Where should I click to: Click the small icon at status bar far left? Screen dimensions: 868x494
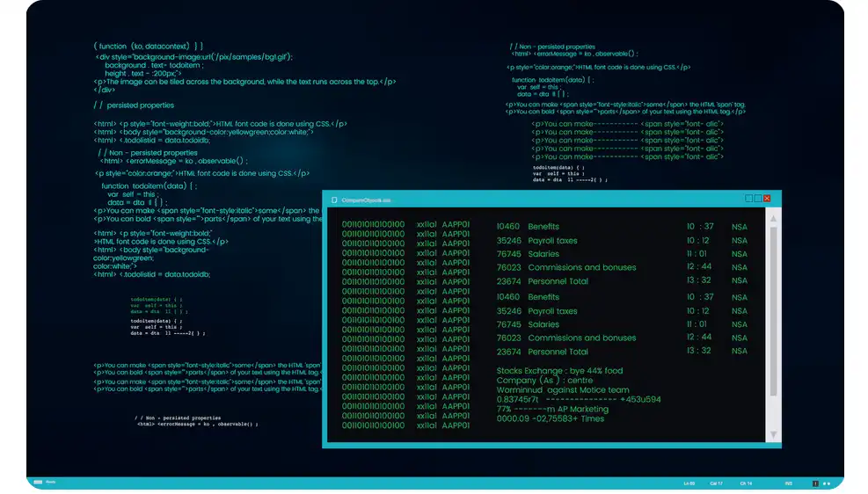tap(38, 483)
